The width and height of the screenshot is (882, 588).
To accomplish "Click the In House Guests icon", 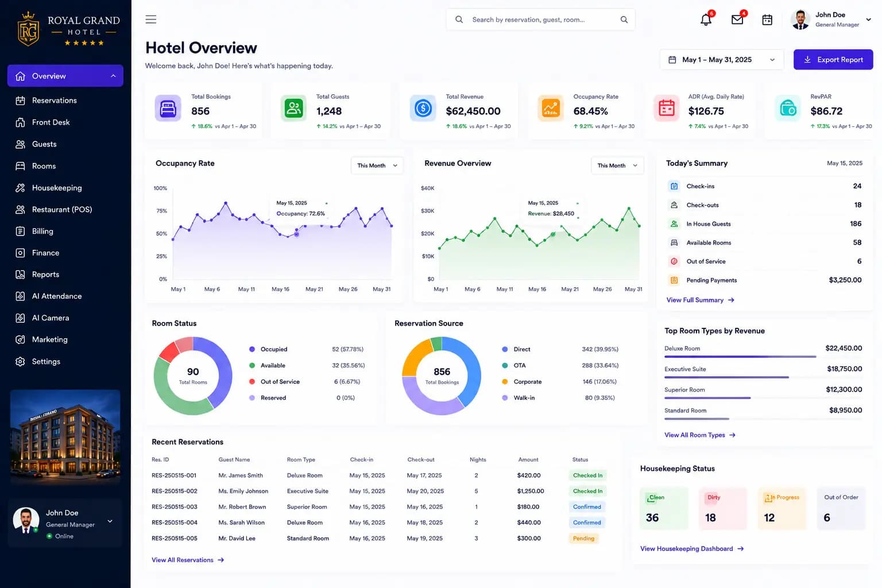I will (x=674, y=224).
